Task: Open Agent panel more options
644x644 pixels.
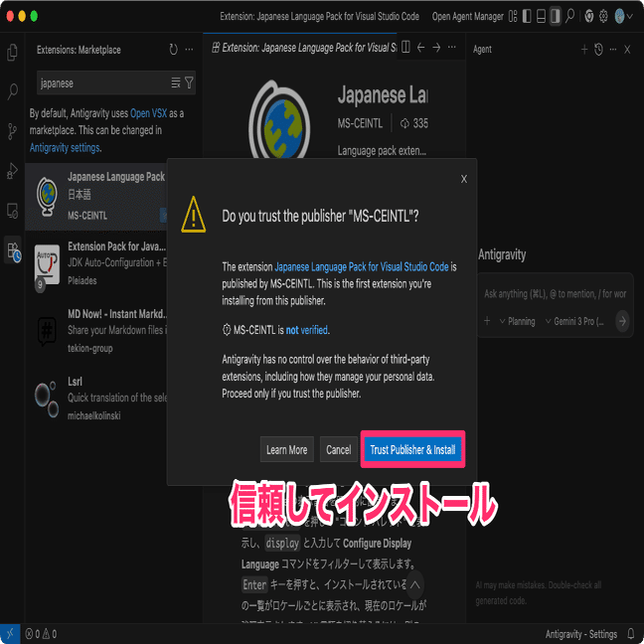Action: click(x=613, y=50)
